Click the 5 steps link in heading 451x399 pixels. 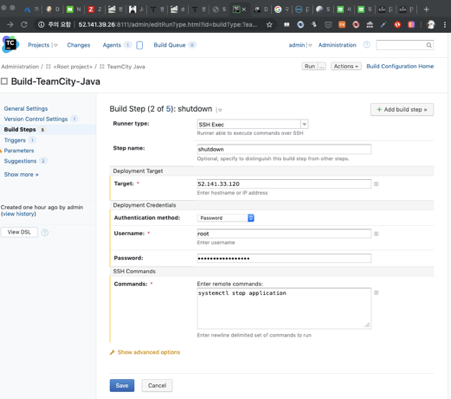click(x=169, y=109)
